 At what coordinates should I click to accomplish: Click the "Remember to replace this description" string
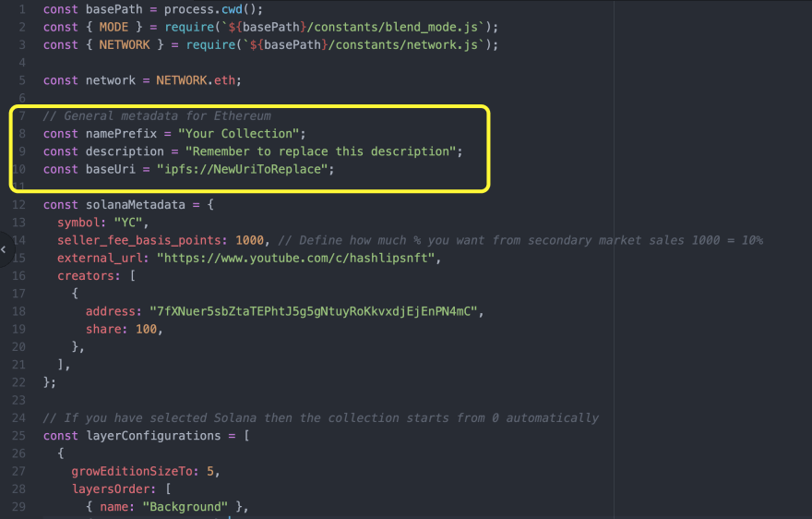pyautogui.click(x=320, y=151)
